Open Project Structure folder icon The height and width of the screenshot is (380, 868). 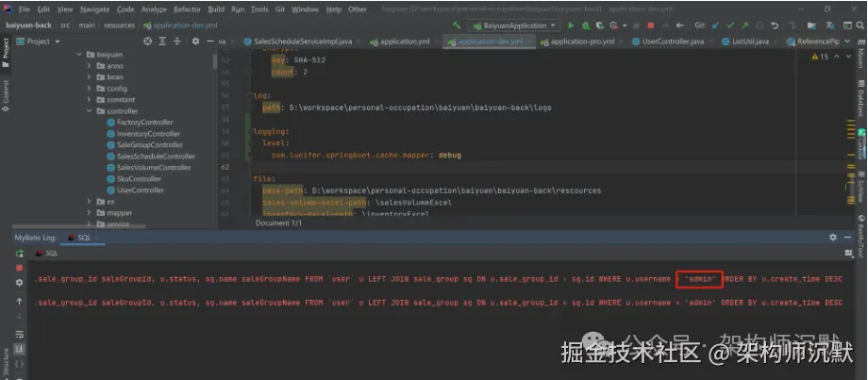(811, 25)
